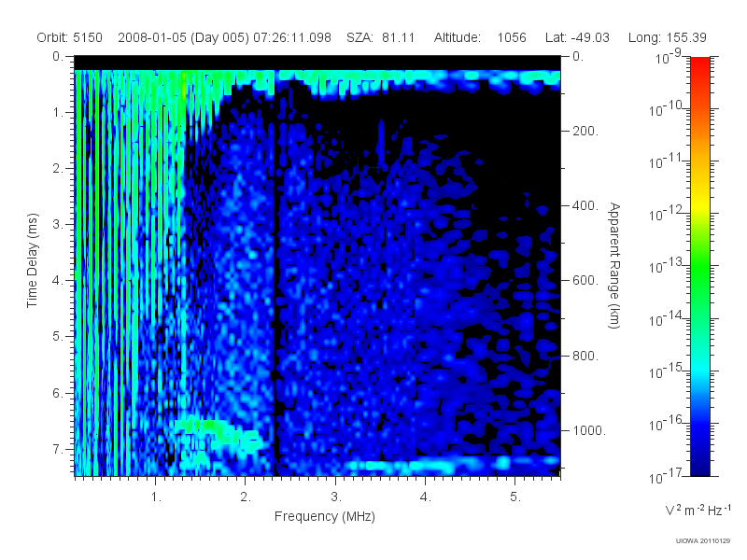Click the 'Altitude:' label

tap(457, 37)
